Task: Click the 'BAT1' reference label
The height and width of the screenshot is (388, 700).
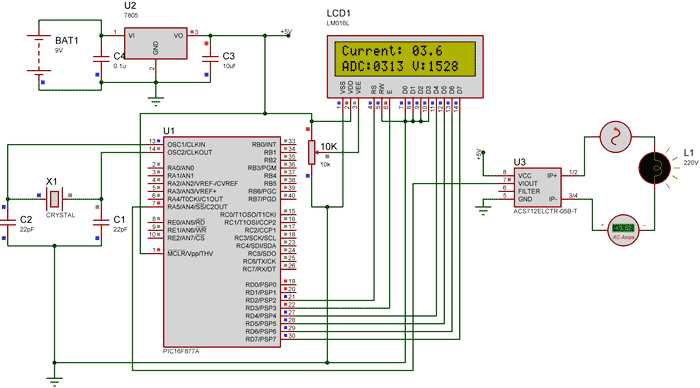Action: [x=67, y=41]
